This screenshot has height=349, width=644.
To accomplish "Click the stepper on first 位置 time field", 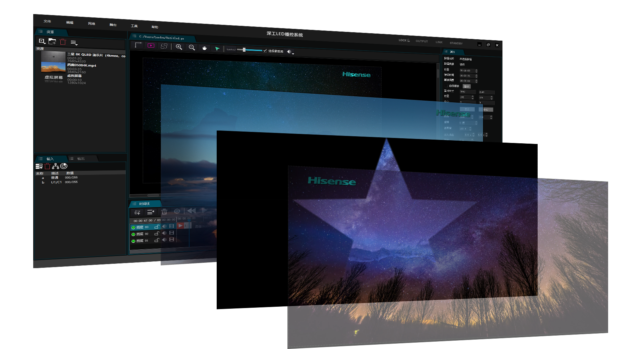I will pos(476,71).
